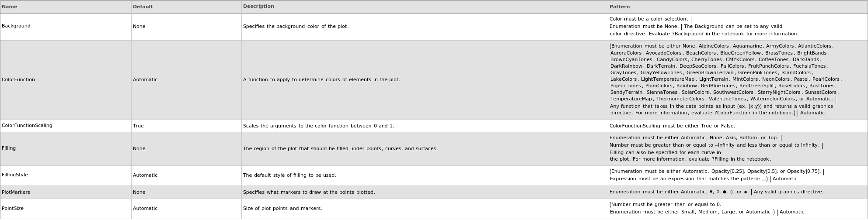Click the Filling option name cell
Viewport: 868px width, 220px height.
9,148
